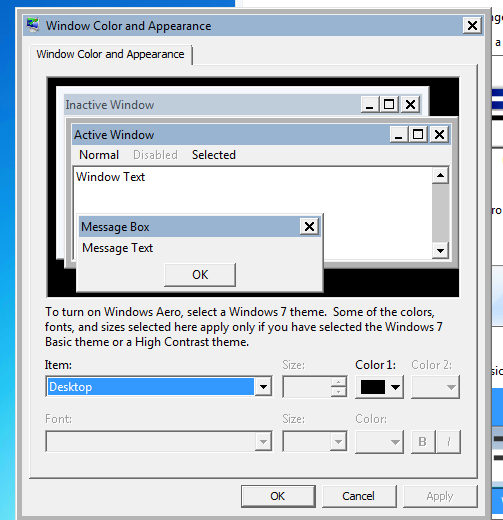
Task: Click the preview scrollbar down arrow
Action: coord(440,251)
